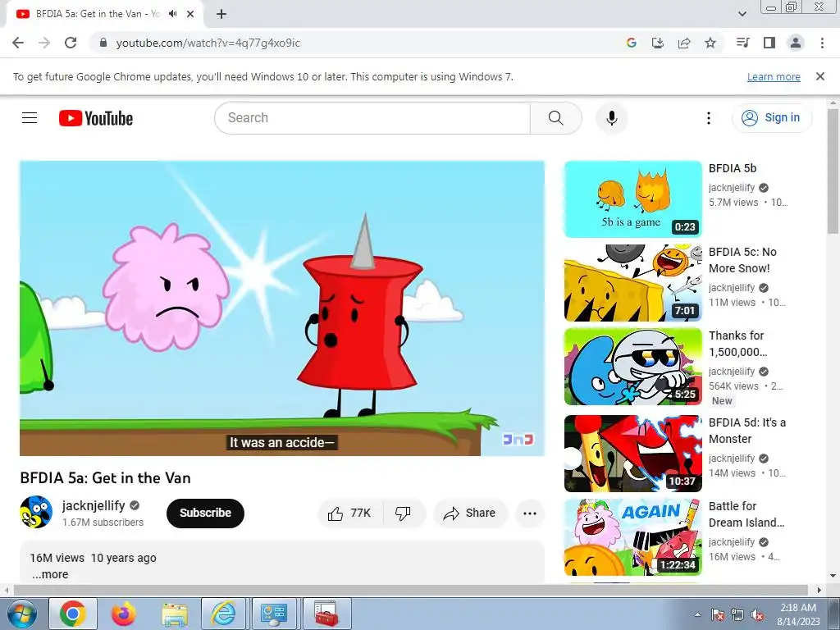Viewport: 840px width, 630px height.
Task: Click the Share button
Action: click(470, 514)
